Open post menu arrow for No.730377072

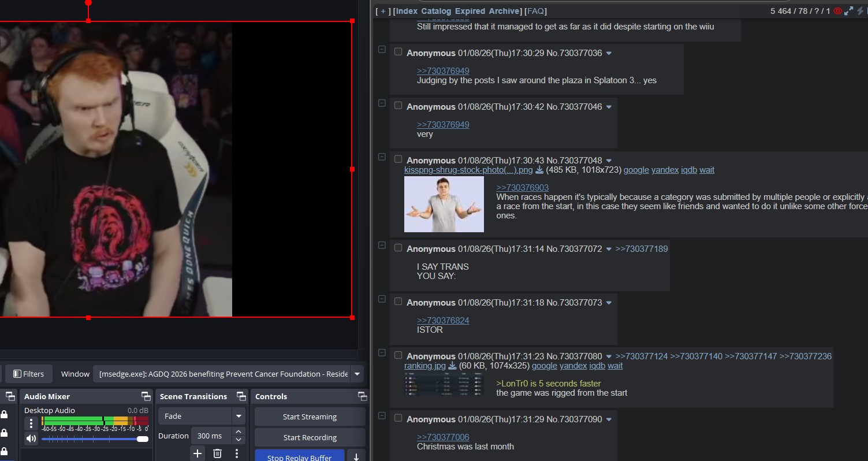609,249
